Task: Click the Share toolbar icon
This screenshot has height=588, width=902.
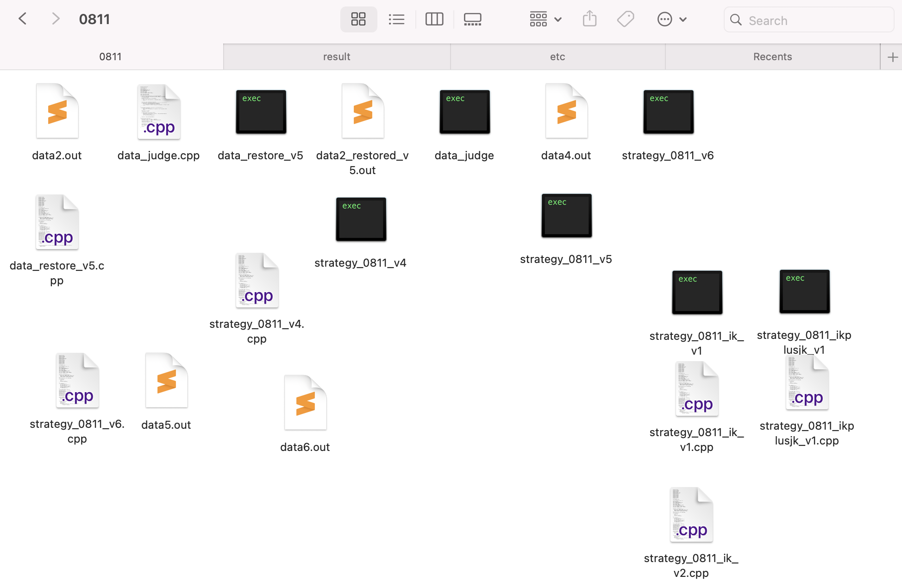Action: [x=589, y=19]
